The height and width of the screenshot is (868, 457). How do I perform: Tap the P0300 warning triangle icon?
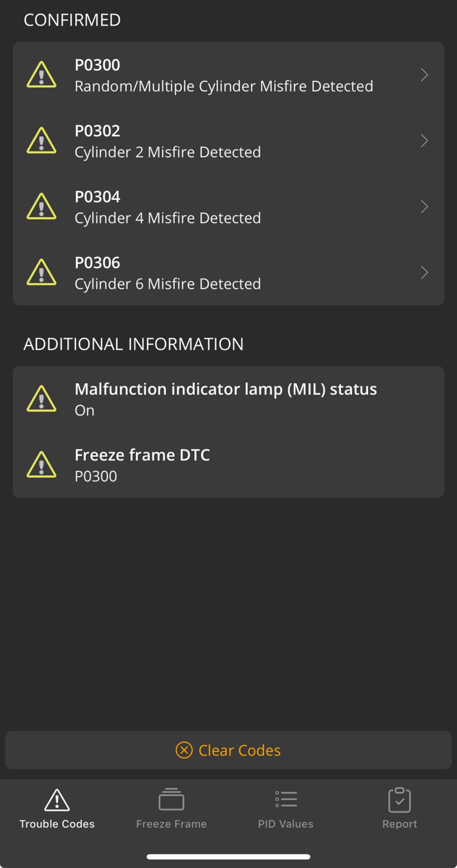pos(41,75)
